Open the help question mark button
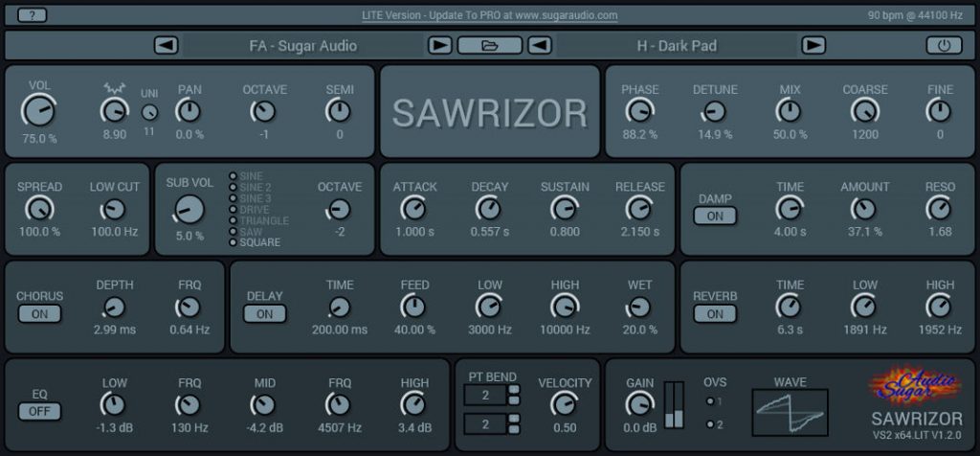Viewport: 980px width, 456px height. pyautogui.click(x=32, y=15)
